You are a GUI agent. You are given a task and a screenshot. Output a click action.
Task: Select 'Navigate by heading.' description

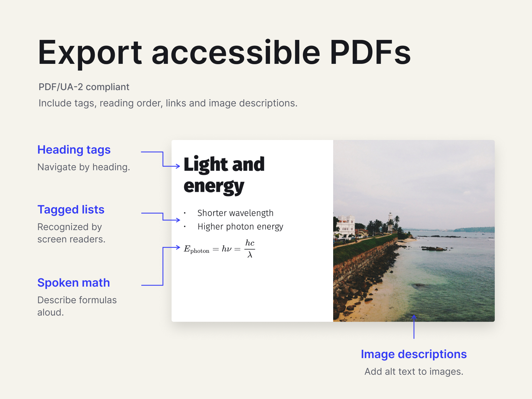[83, 167]
